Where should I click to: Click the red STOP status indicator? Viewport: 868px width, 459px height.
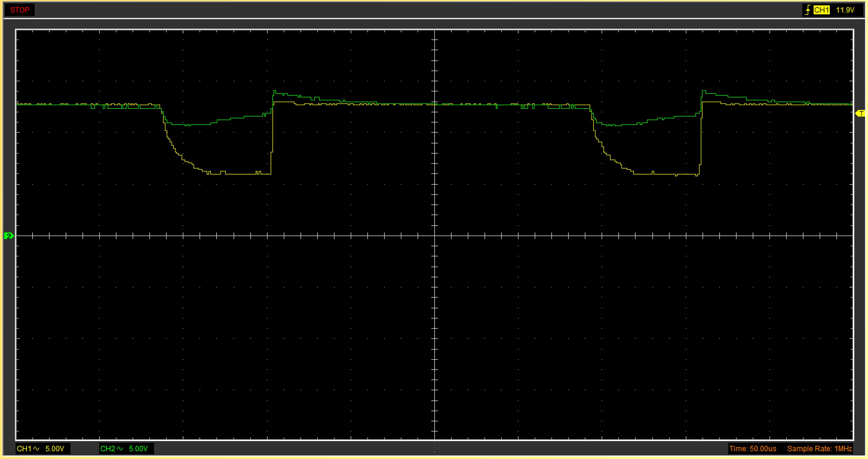[x=19, y=10]
